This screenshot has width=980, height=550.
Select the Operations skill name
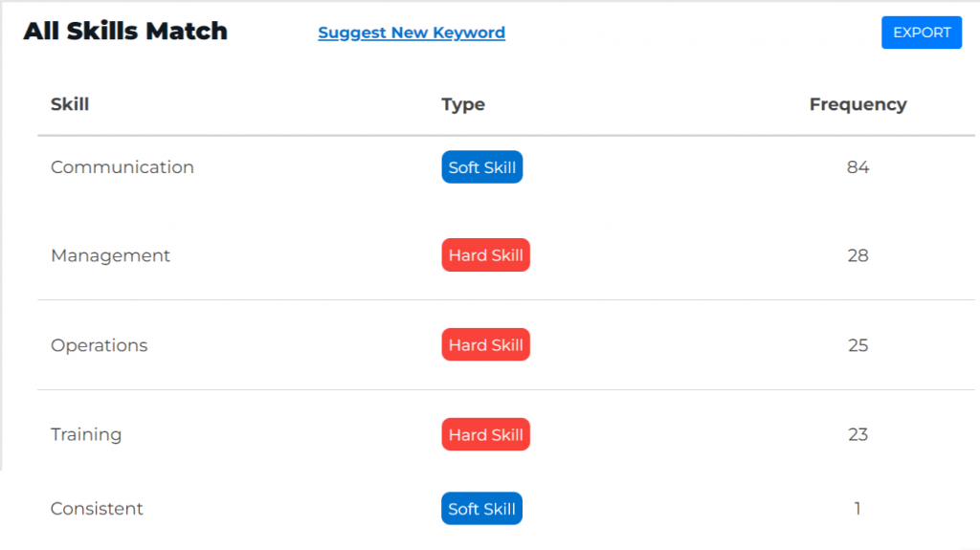pos(100,345)
